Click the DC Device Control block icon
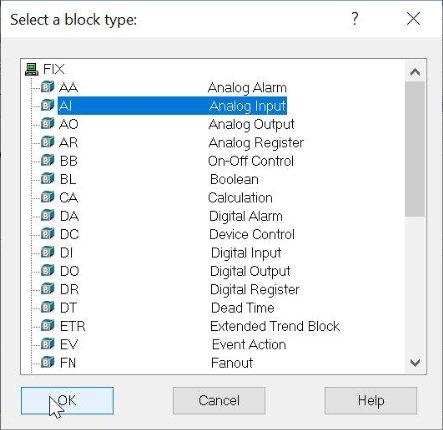This screenshot has width=443, height=430. pyautogui.click(x=47, y=234)
